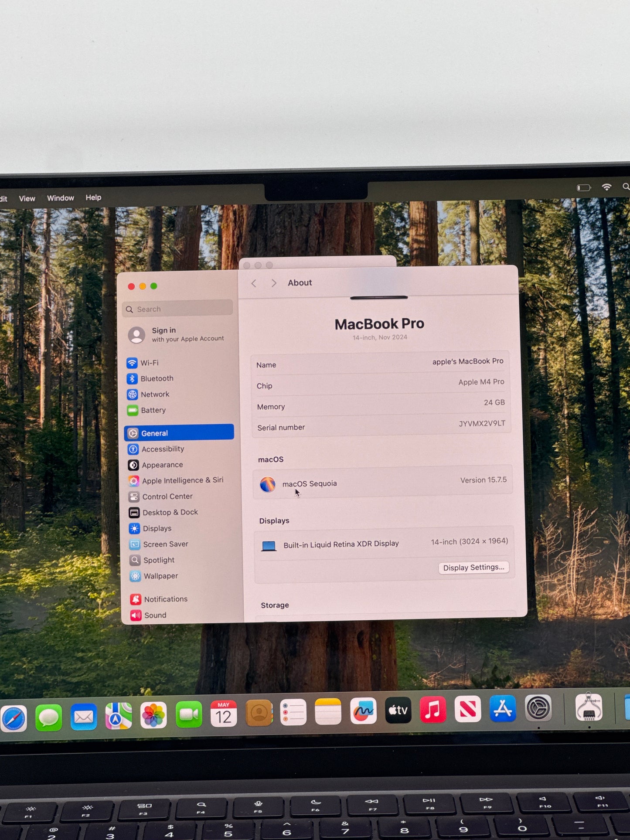
Task: Open the Mail app in Dock
Action: (x=84, y=717)
